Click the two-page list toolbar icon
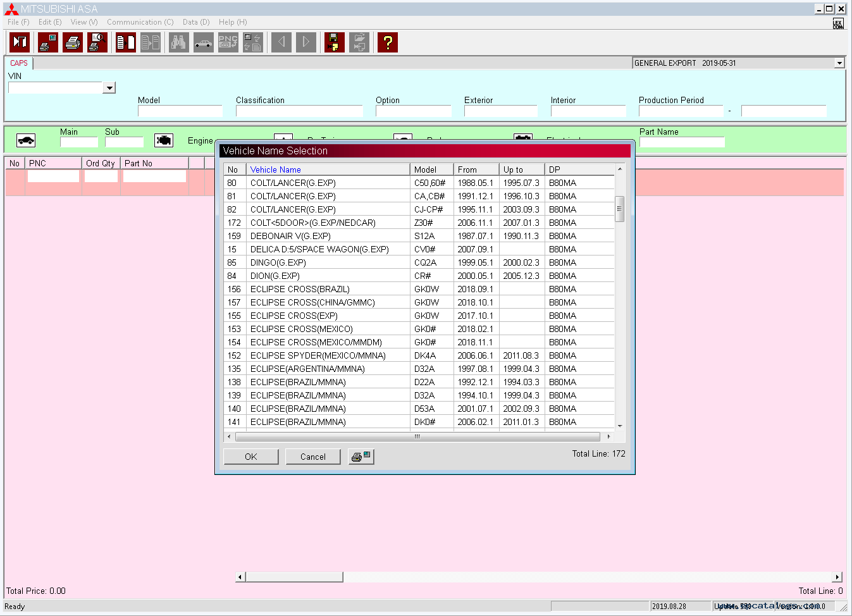Image resolution: width=852 pixels, height=616 pixels. click(x=126, y=42)
